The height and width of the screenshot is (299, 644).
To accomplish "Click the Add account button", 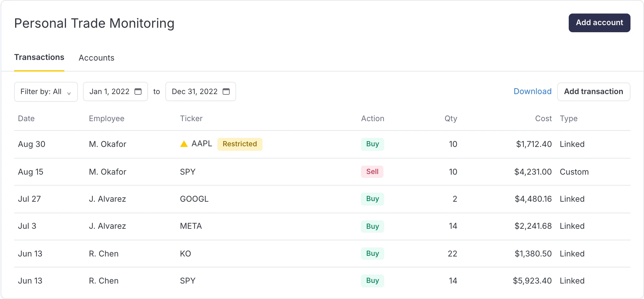I will click(599, 23).
